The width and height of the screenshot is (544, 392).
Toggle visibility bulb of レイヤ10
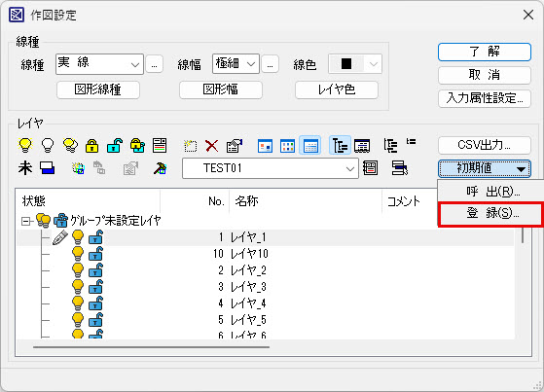(x=78, y=254)
